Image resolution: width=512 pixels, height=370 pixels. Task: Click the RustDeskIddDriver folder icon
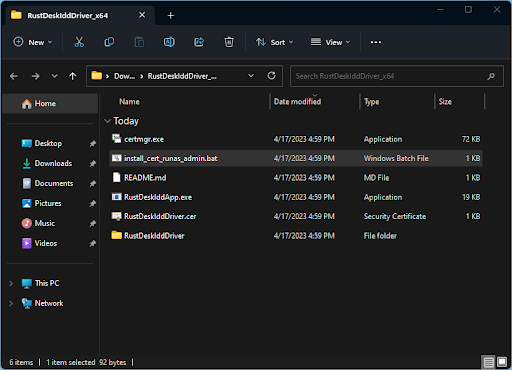(x=116, y=235)
